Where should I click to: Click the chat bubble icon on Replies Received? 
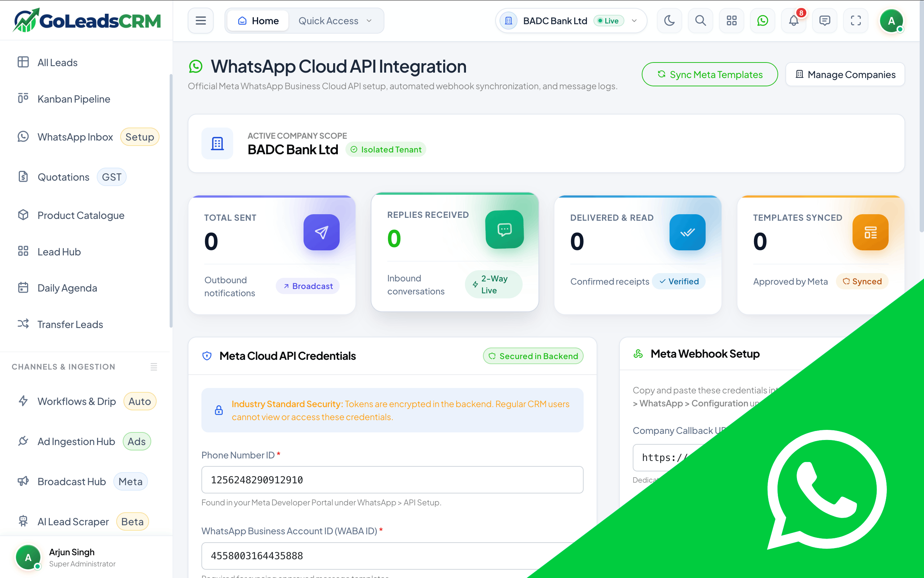pos(504,229)
